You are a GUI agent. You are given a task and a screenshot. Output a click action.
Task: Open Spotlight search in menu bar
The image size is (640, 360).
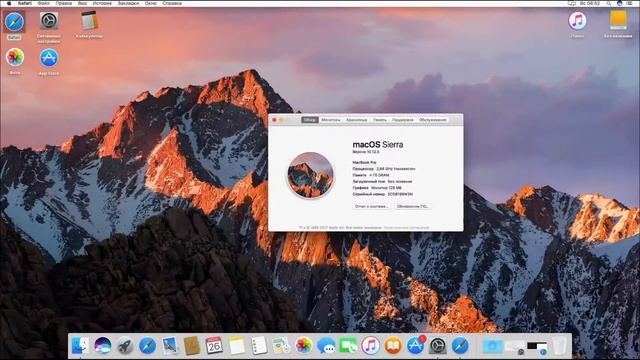point(609,3)
